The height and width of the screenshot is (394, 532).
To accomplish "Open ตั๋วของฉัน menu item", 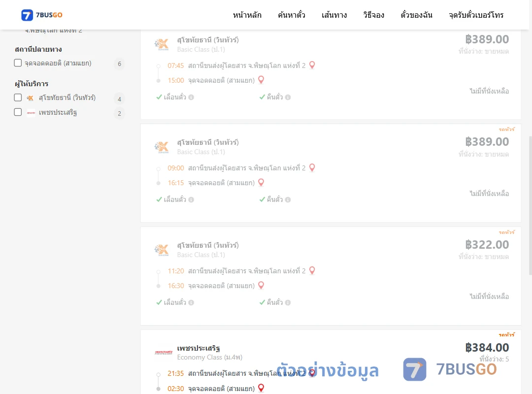I will point(416,15).
